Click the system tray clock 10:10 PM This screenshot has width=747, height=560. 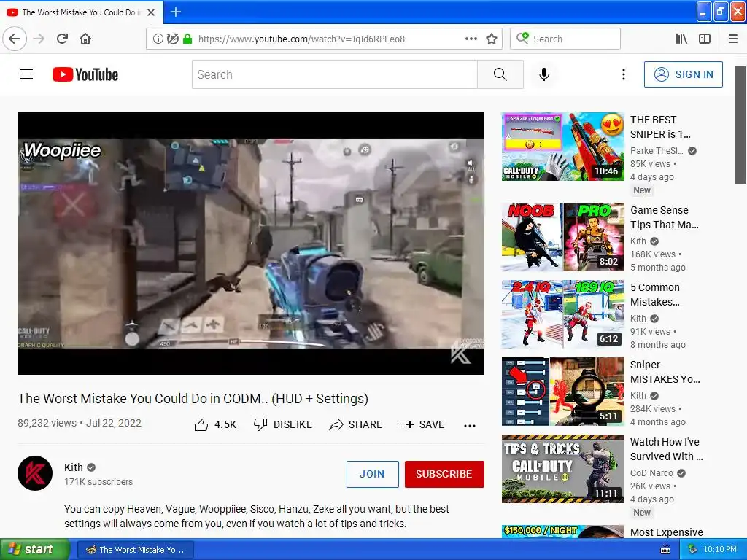click(x=720, y=550)
